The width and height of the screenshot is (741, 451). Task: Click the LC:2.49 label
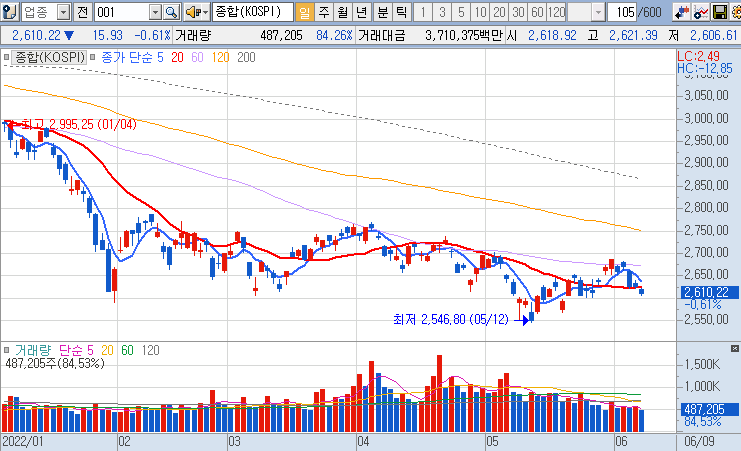coord(698,57)
